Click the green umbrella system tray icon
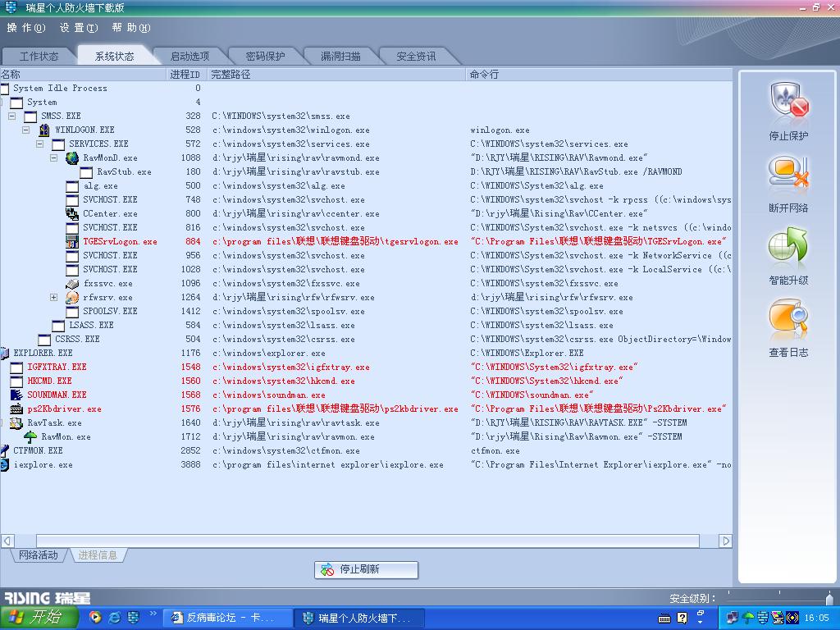 pyautogui.click(x=748, y=618)
